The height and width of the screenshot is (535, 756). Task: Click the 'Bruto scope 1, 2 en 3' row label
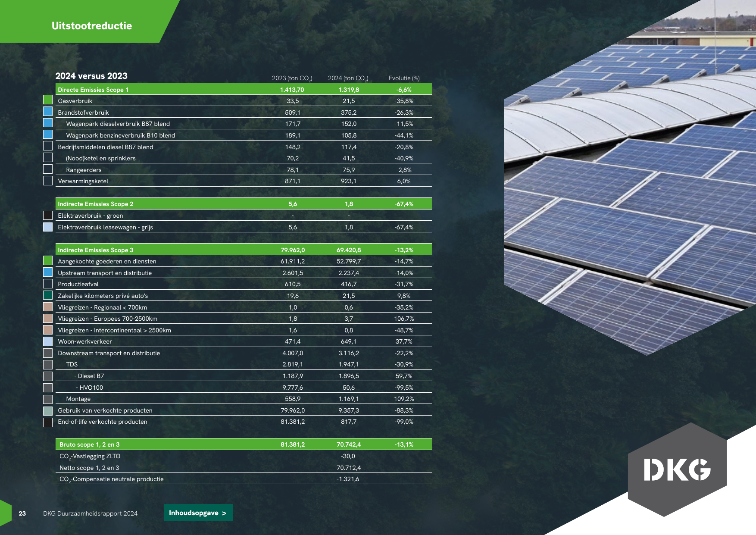(90, 444)
